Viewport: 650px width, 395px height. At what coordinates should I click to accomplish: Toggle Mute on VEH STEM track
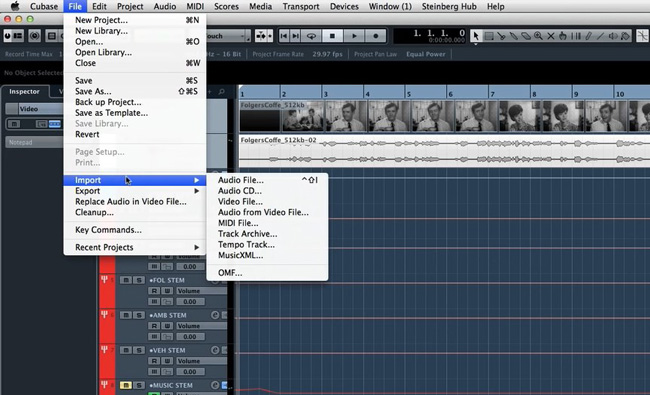[126, 350]
